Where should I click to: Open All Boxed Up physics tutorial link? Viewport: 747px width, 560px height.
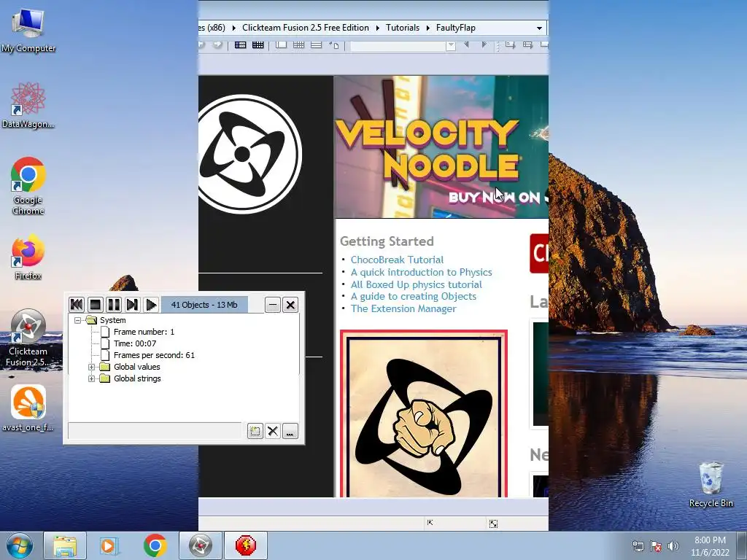coord(416,285)
